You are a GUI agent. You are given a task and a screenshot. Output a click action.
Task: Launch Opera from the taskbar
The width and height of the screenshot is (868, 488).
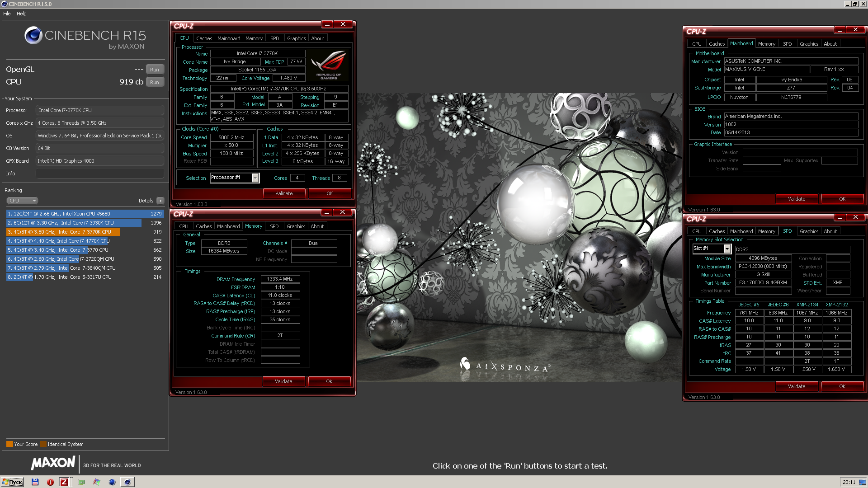[50, 482]
